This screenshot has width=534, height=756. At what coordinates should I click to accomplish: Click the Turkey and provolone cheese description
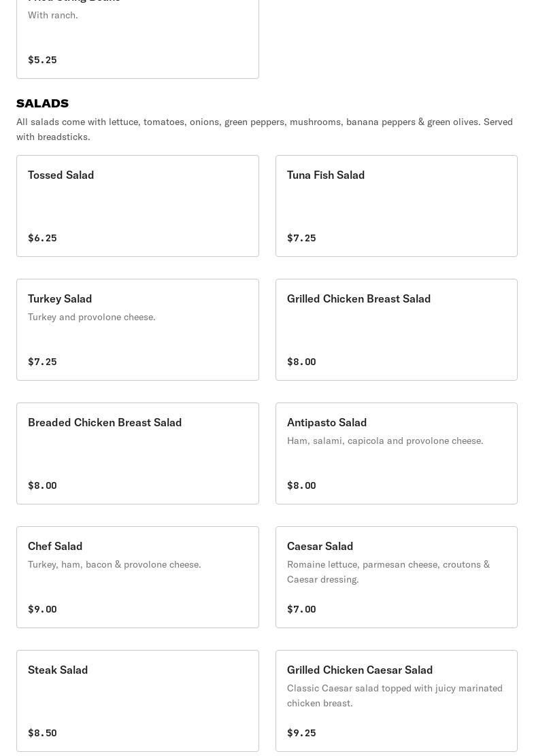coord(92,317)
